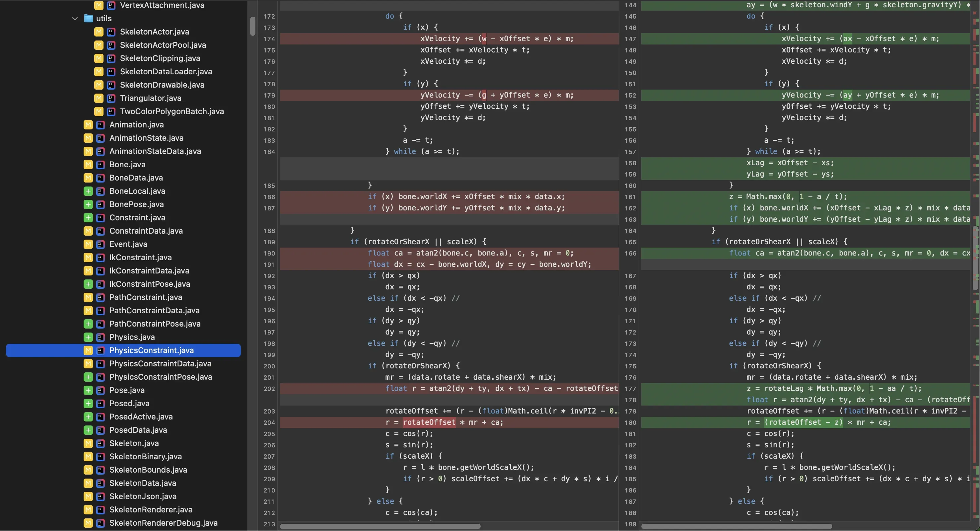
Task: Click the utils folder icon
Action: (x=88, y=18)
